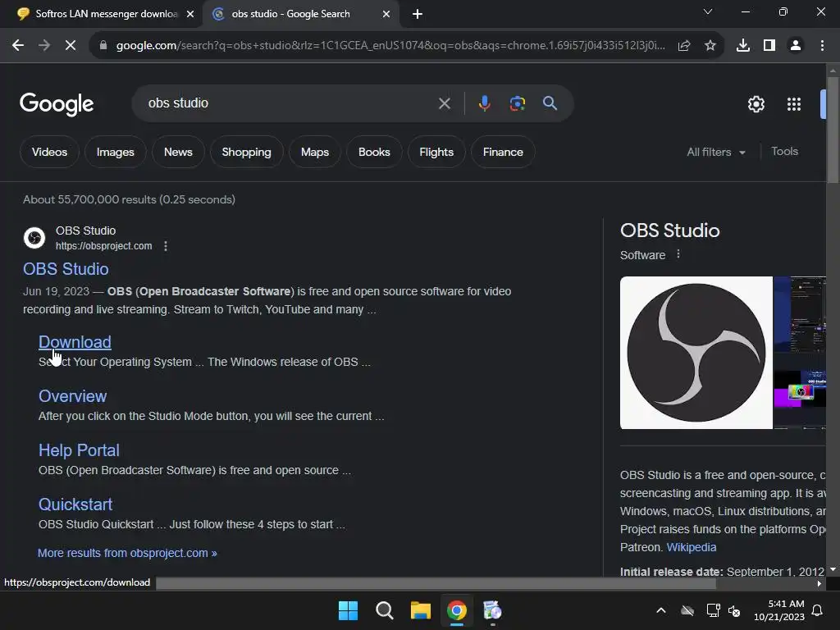Click the Chrome address bar URL
The image size is (840, 630).
coord(390,46)
